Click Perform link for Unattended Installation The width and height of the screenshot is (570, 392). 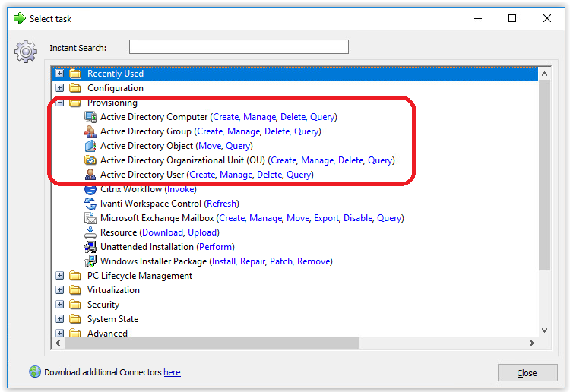(215, 247)
